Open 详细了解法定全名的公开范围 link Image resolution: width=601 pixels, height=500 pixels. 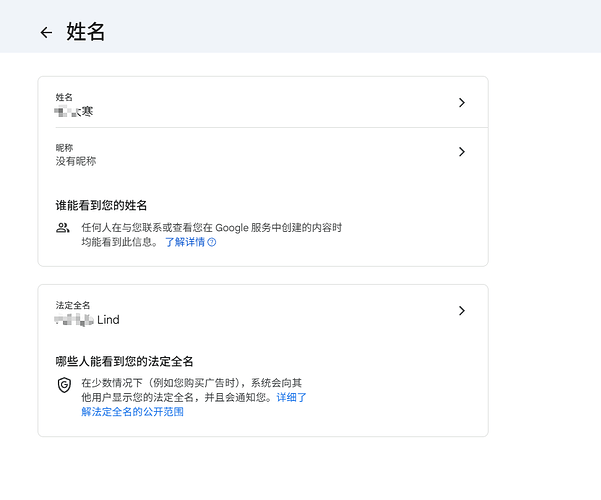tap(194, 405)
